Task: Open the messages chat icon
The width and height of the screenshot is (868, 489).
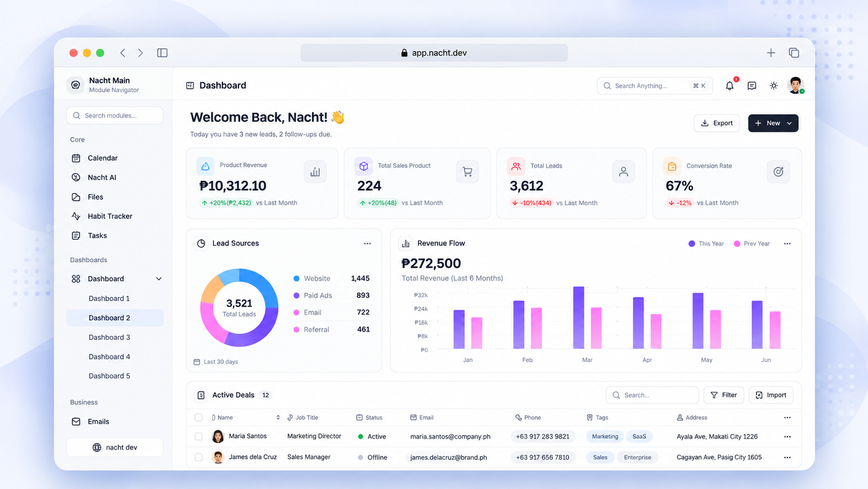Action: (x=752, y=86)
